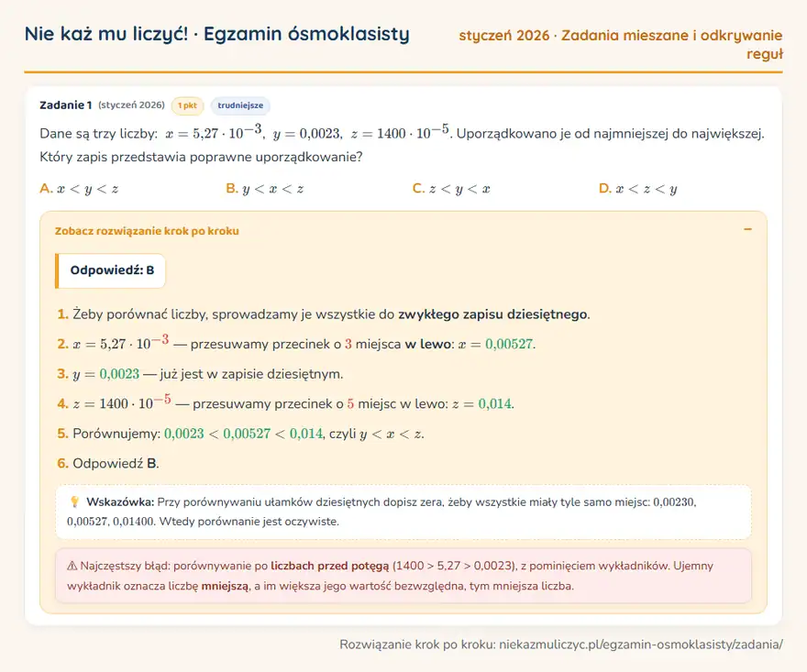Click step 6 'Odpowiedź B.'
Viewport: 807px width, 672px height.
coord(108,463)
